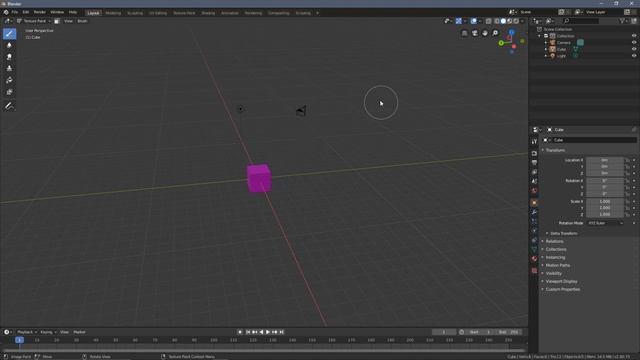Open the Rotation Mode dropdown
640x360 pixels.
point(606,223)
